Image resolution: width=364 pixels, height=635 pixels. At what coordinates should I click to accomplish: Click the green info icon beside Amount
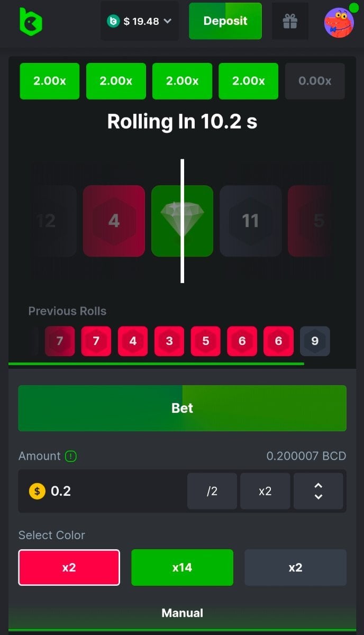[71, 456]
